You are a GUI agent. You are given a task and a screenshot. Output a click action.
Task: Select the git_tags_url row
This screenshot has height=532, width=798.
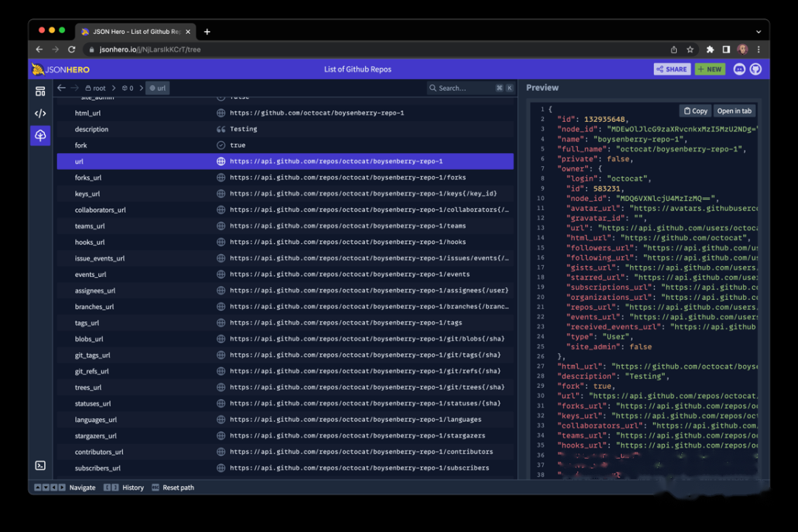[285, 355]
